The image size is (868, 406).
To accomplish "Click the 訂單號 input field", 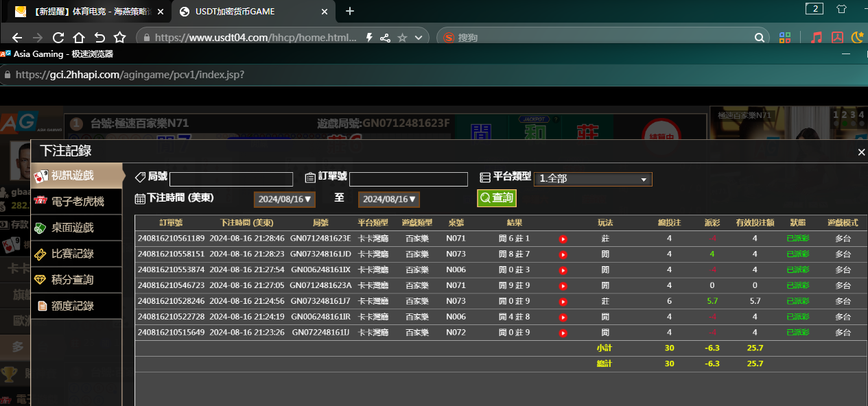I will pos(408,179).
